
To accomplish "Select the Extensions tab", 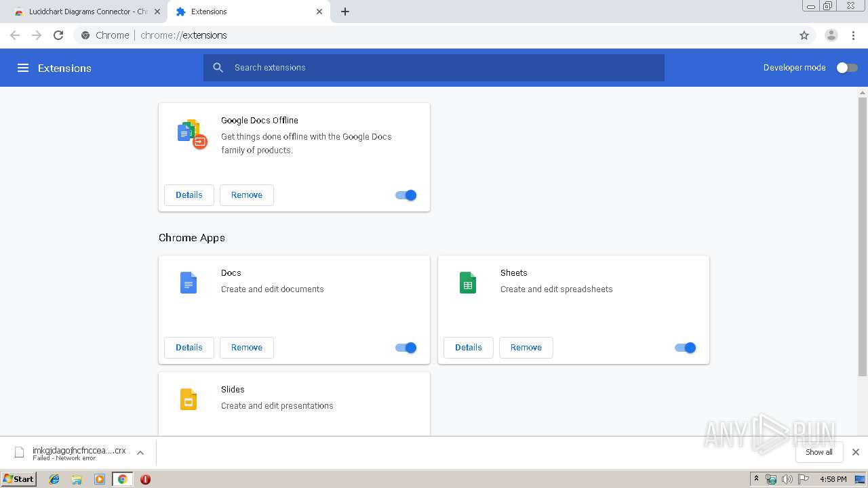I will click(x=248, y=12).
